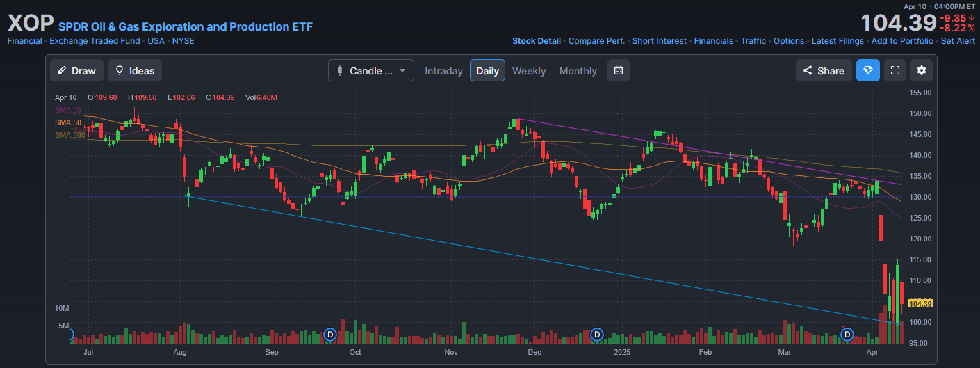Click the Set Alert link

tap(958, 41)
